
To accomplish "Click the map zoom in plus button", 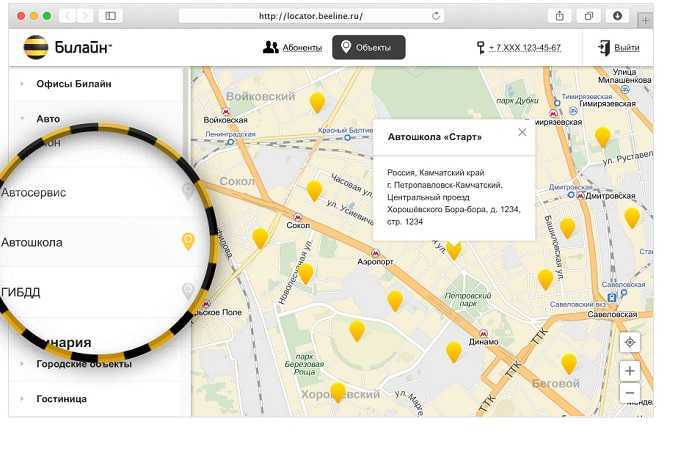I will click(629, 371).
